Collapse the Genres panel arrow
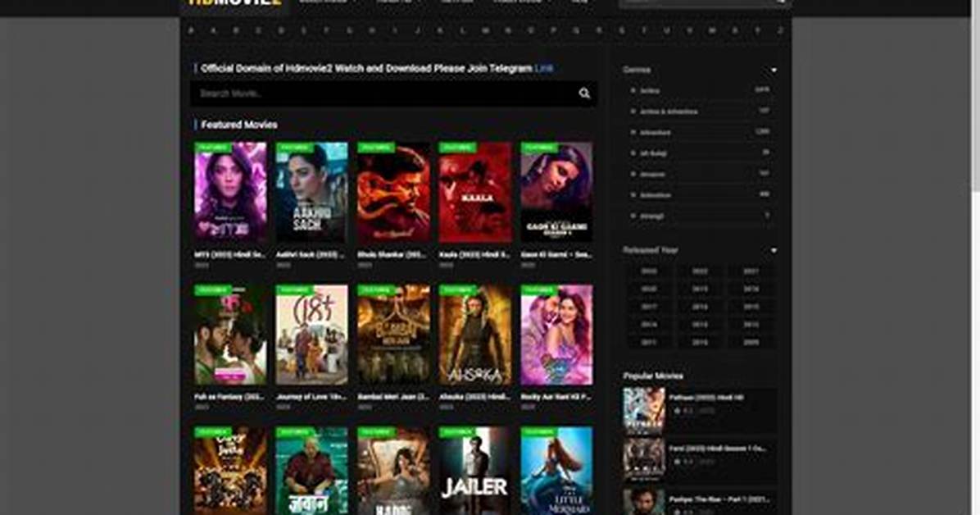This screenshot has width=980, height=515. (x=774, y=70)
